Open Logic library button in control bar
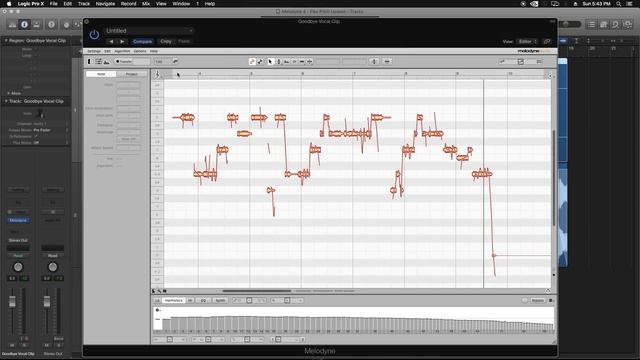 13,24
